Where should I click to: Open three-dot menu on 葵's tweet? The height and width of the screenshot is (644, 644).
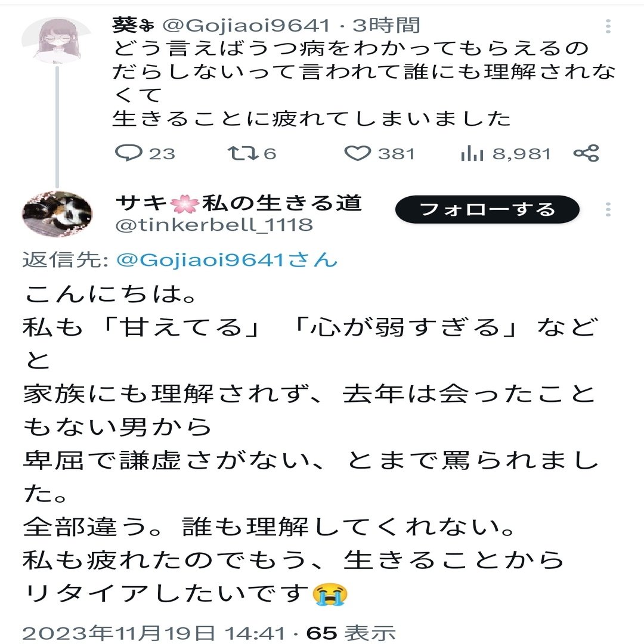coord(608,26)
